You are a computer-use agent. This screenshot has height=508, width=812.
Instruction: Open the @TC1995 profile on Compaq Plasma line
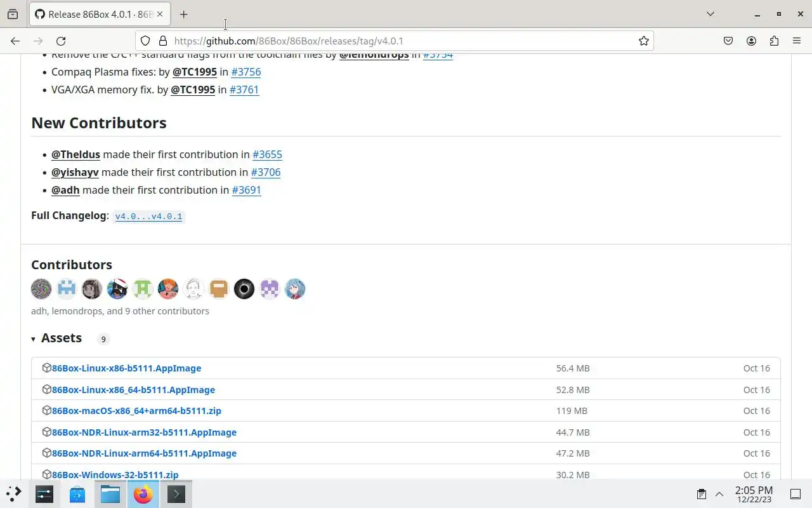195,72
